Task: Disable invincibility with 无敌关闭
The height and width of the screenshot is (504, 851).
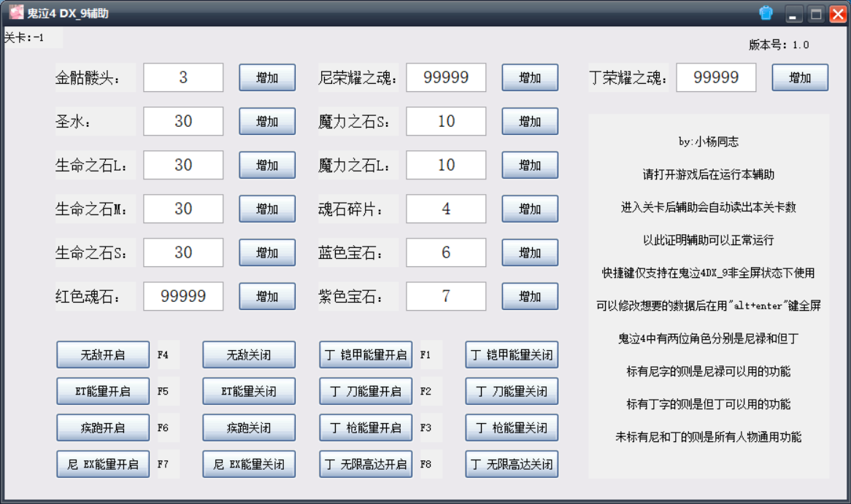Action: (x=249, y=355)
